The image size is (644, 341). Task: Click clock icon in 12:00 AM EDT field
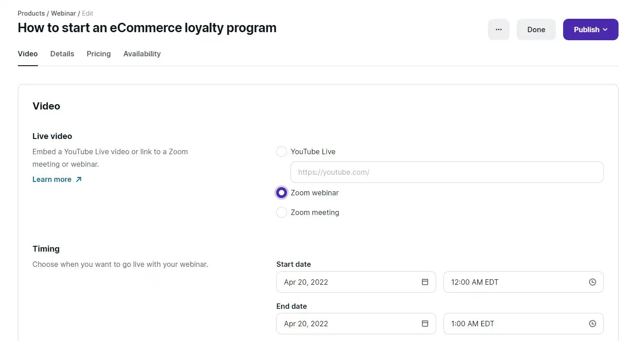coord(593,282)
